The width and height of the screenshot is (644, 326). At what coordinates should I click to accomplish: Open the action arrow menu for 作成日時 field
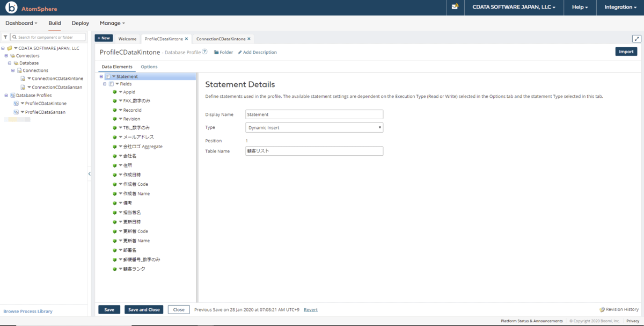click(121, 175)
